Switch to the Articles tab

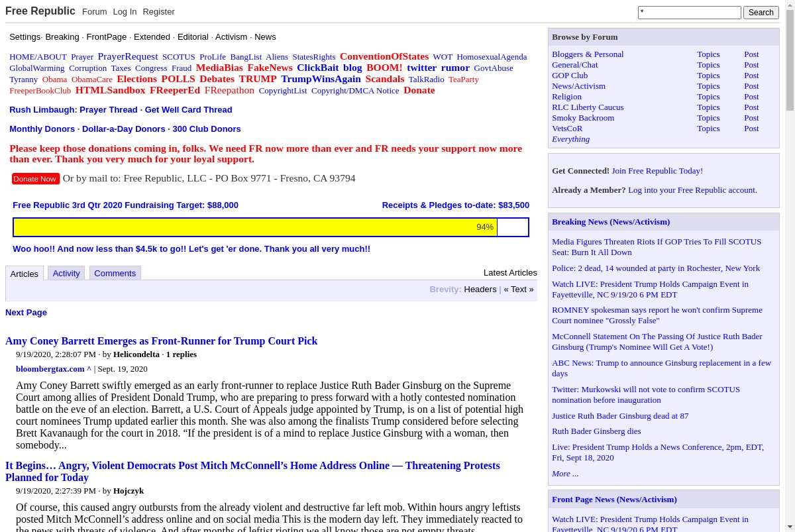pos(25,274)
